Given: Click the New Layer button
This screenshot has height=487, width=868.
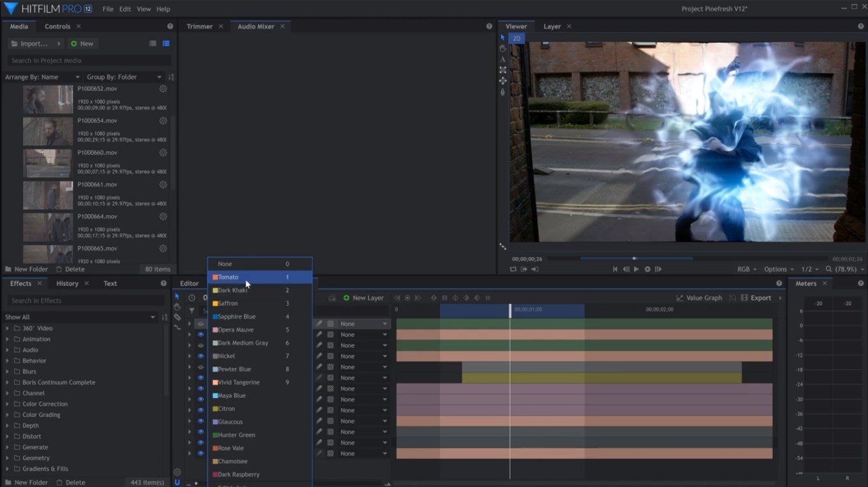Looking at the screenshot, I should 364,298.
